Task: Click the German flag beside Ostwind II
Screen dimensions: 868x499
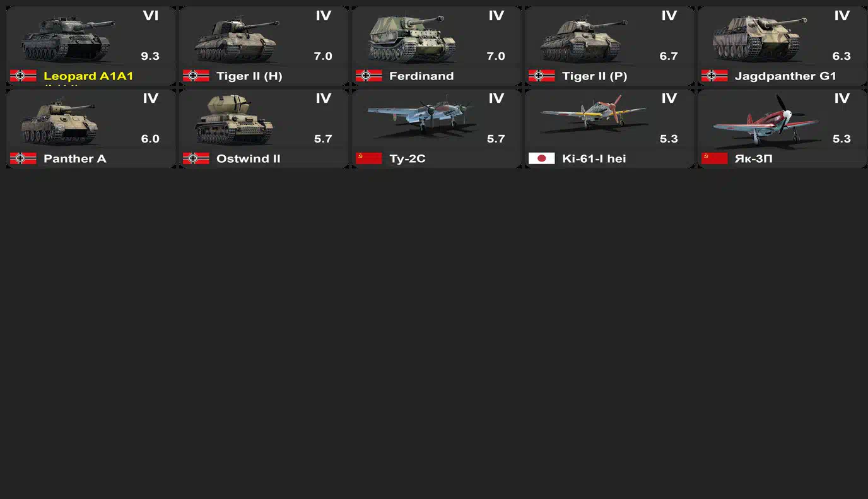Action: click(x=196, y=158)
